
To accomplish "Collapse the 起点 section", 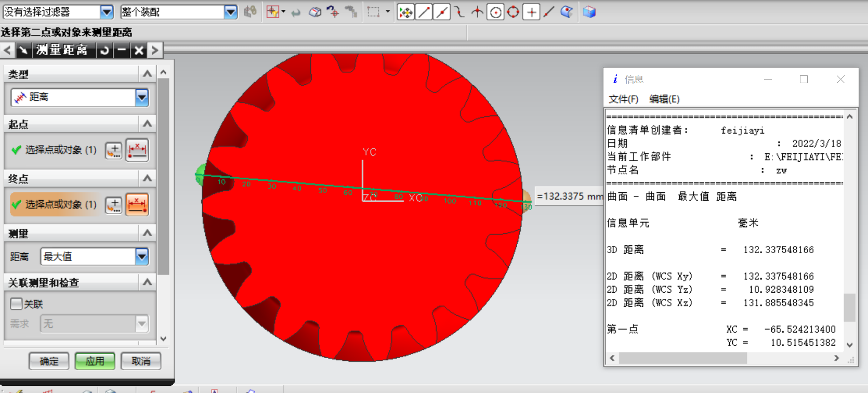I will point(148,124).
